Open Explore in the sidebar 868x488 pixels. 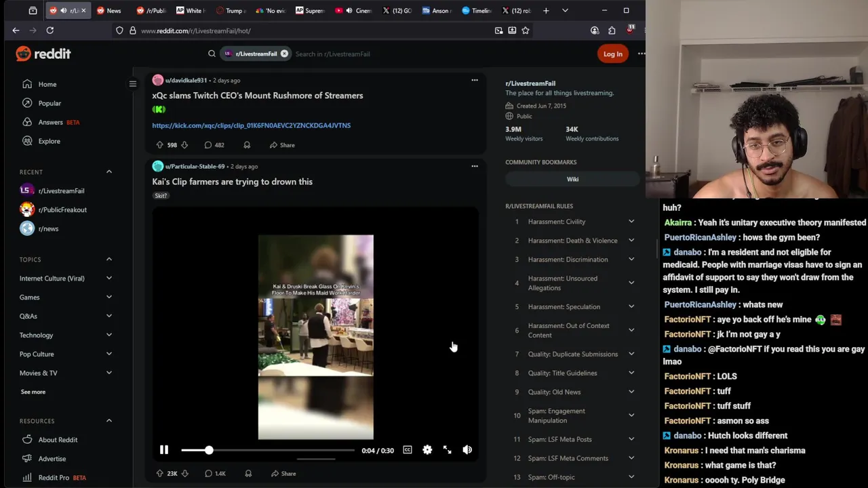tap(50, 141)
